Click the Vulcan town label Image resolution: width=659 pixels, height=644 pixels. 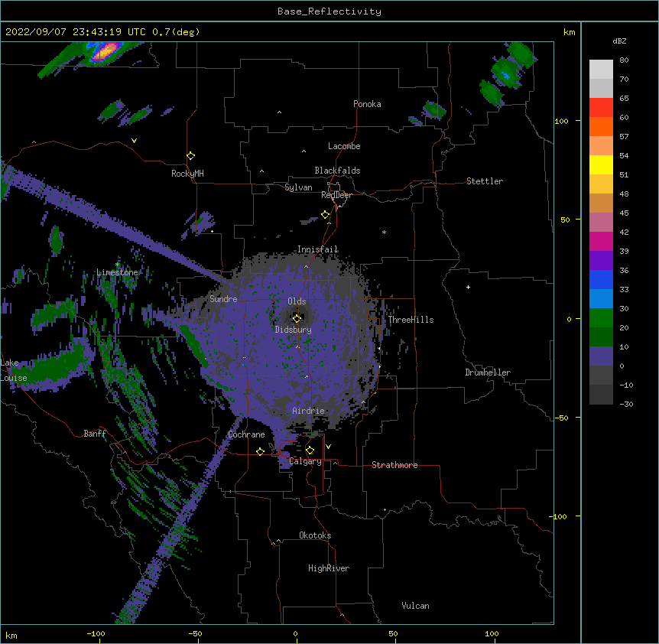click(x=415, y=606)
